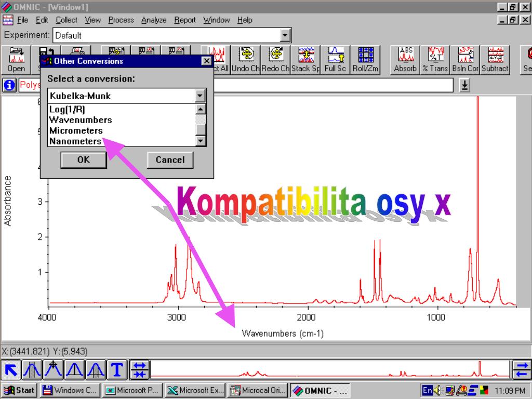Click the Bsln Cor baseline correction button
532x399 pixels.
tap(465, 60)
